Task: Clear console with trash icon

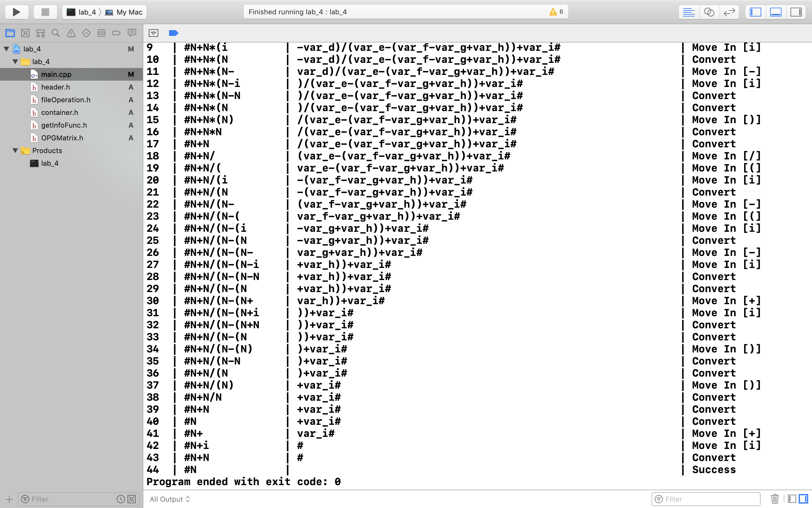Action: (x=775, y=499)
